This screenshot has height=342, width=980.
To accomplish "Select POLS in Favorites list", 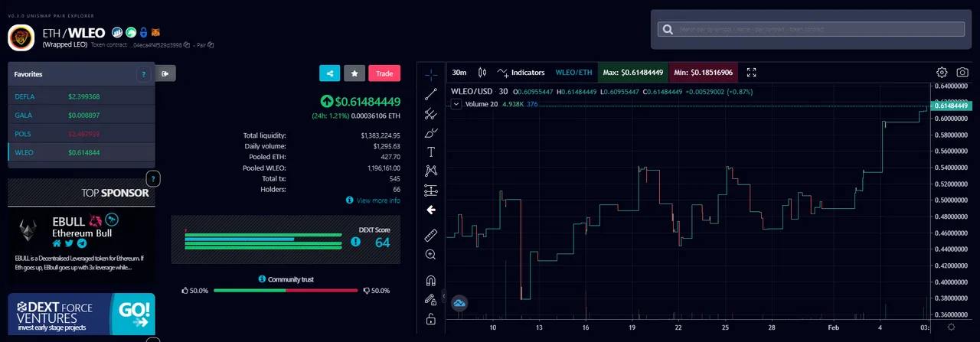I will [x=81, y=134].
